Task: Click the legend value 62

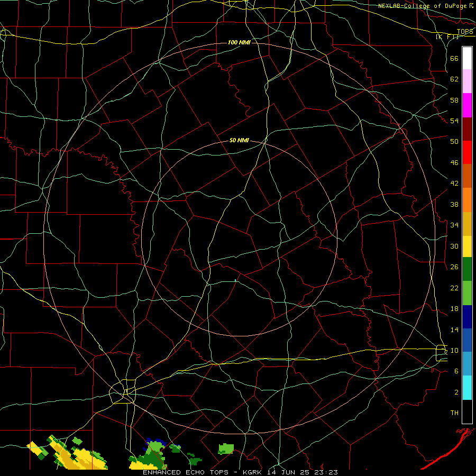Action: (454, 79)
